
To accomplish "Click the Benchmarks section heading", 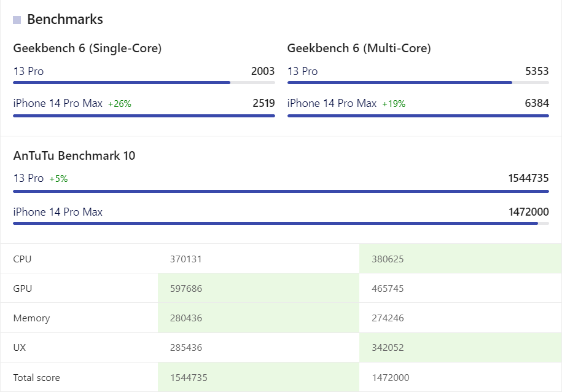I will (64, 19).
